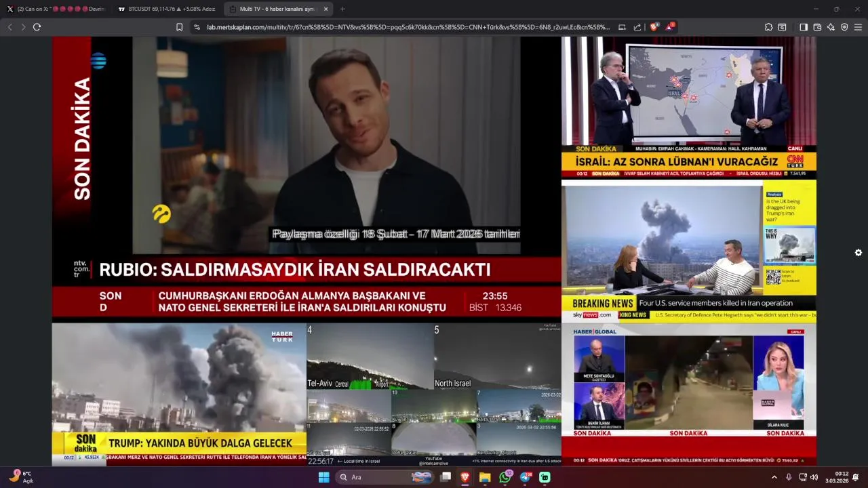868x488 pixels.
Task: Go back in browser history
Action: (9, 27)
